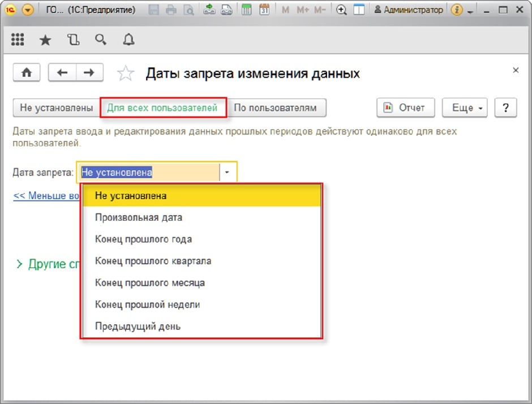Choose "Конец прошлого года" from the list

click(143, 239)
